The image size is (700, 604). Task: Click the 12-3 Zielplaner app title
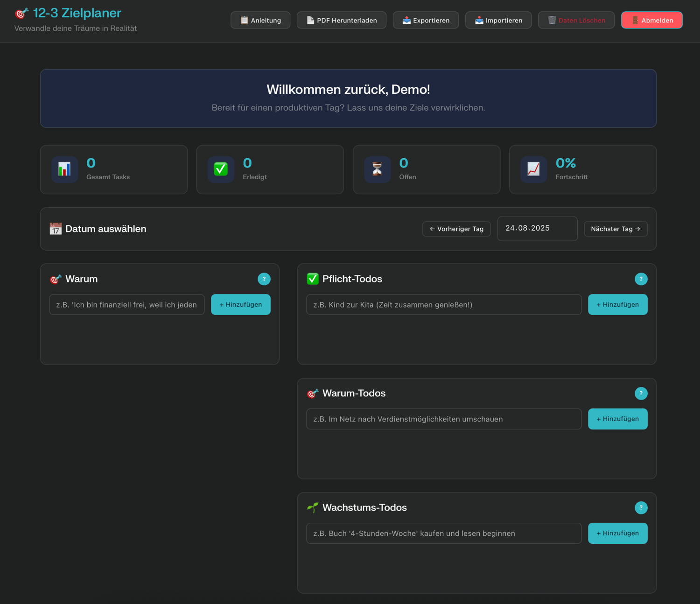[77, 13]
